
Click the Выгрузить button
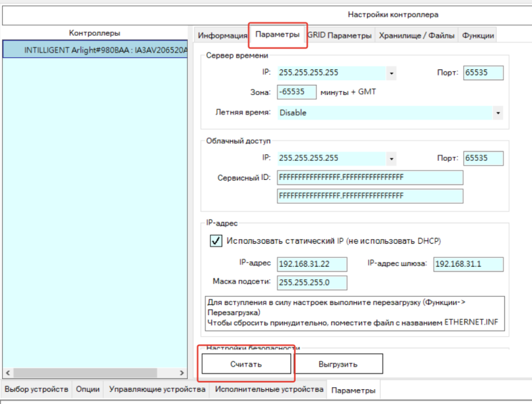coord(338,364)
